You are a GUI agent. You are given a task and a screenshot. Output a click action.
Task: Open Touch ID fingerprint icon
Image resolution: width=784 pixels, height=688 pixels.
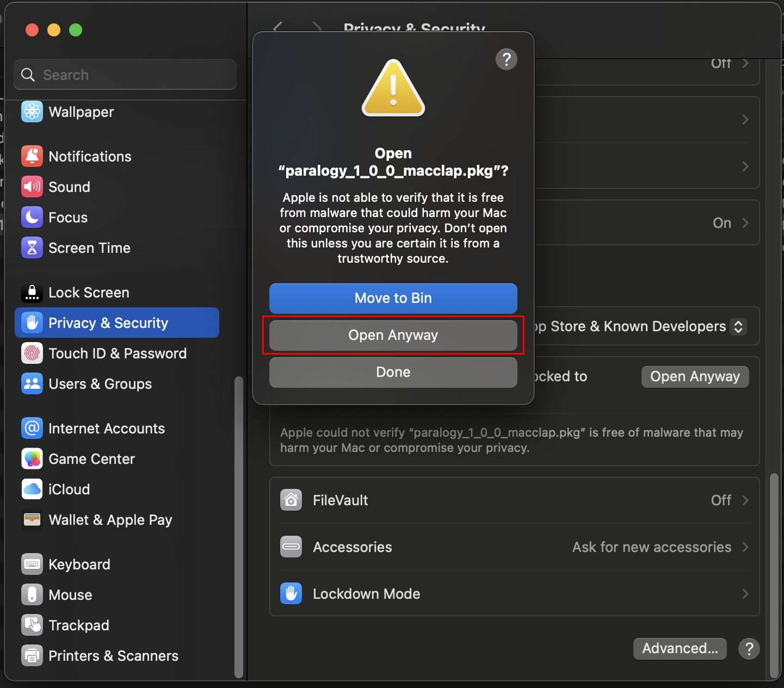32,354
